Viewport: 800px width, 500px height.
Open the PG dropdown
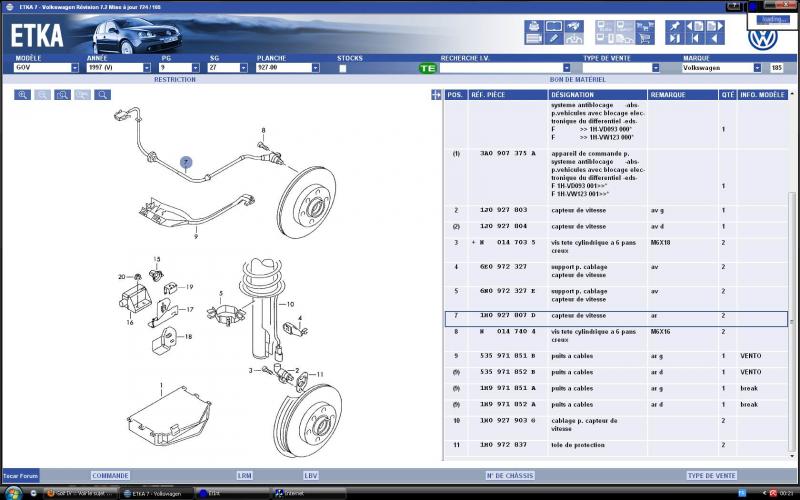pyautogui.click(x=195, y=68)
